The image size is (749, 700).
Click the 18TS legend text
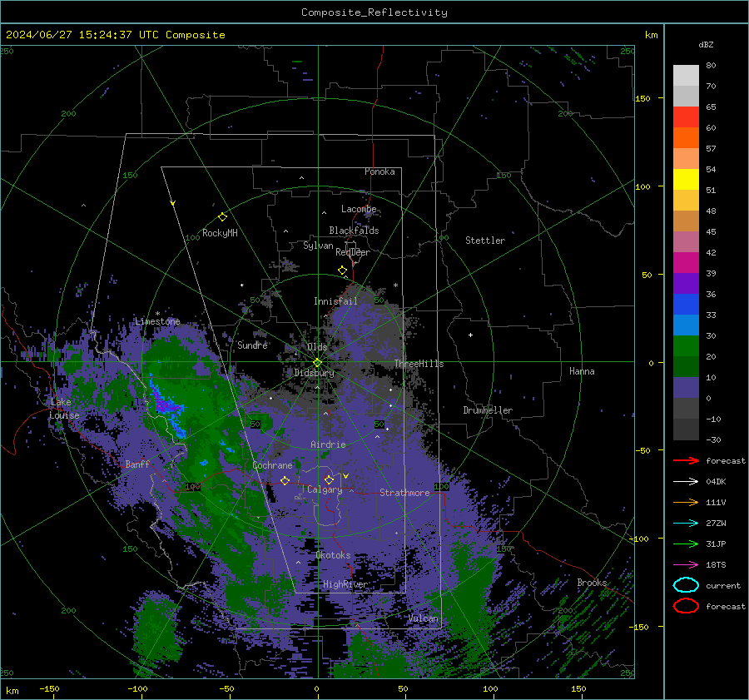(716, 564)
